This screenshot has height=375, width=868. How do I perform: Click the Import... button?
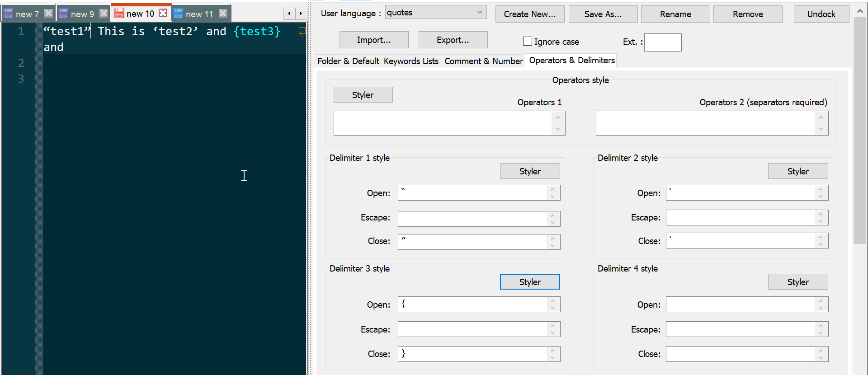pyautogui.click(x=374, y=40)
